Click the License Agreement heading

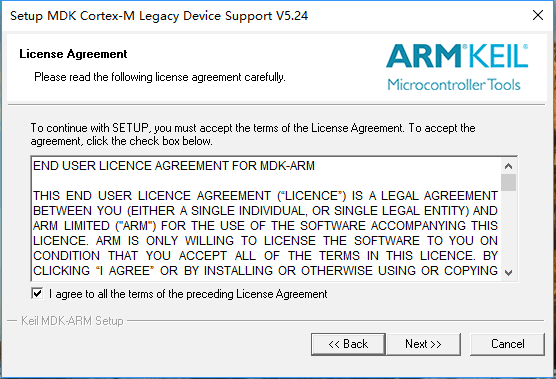pyautogui.click(x=73, y=54)
